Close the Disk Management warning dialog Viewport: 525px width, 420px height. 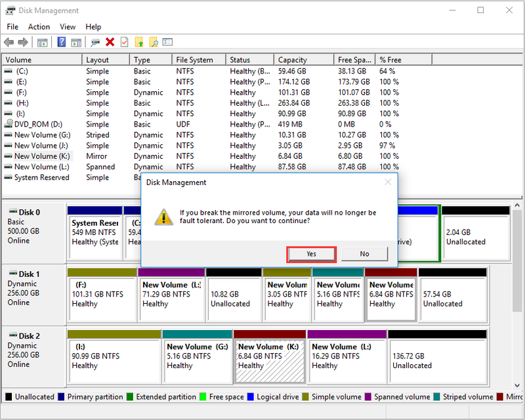[x=388, y=182]
